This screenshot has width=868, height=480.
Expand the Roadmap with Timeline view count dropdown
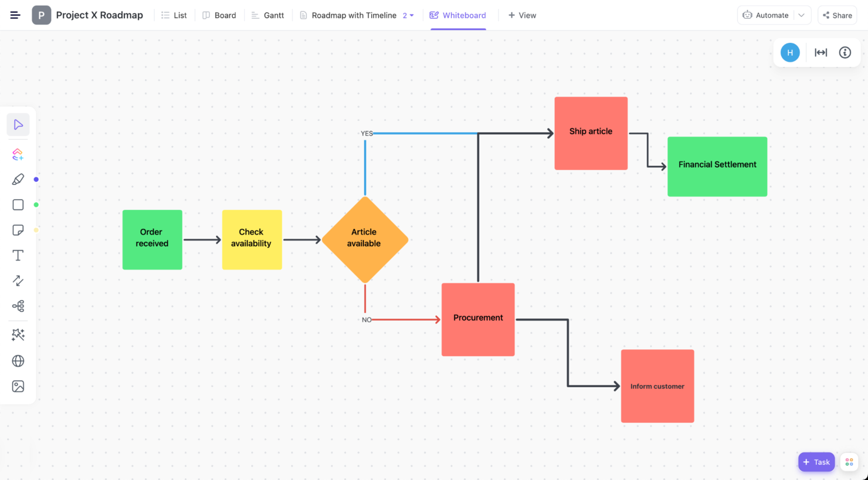pyautogui.click(x=408, y=15)
